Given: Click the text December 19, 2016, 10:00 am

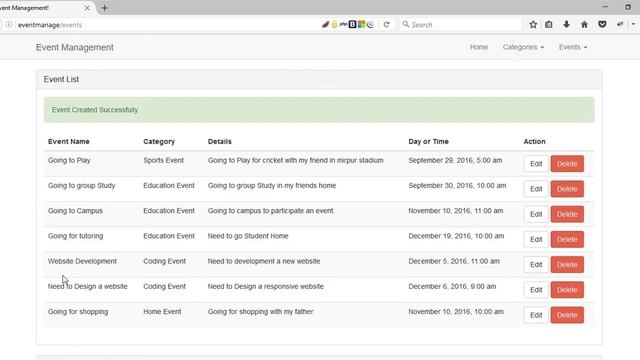Looking at the screenshot, I should point(456,236).
